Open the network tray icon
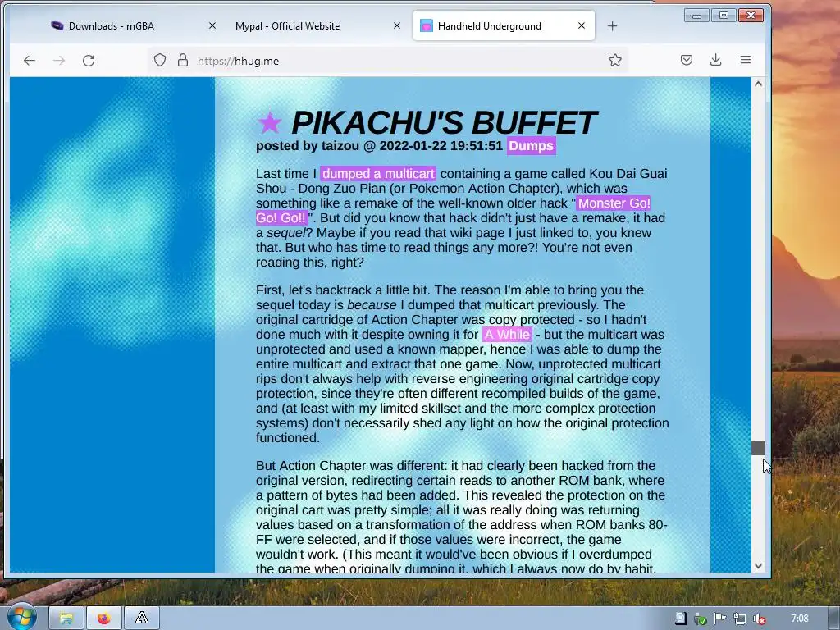 tap(740, 619)
